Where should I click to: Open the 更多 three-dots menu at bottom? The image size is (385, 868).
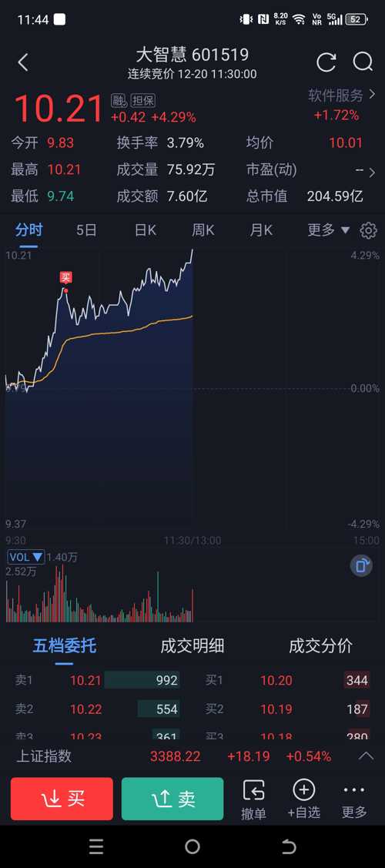tap(354, 799)
